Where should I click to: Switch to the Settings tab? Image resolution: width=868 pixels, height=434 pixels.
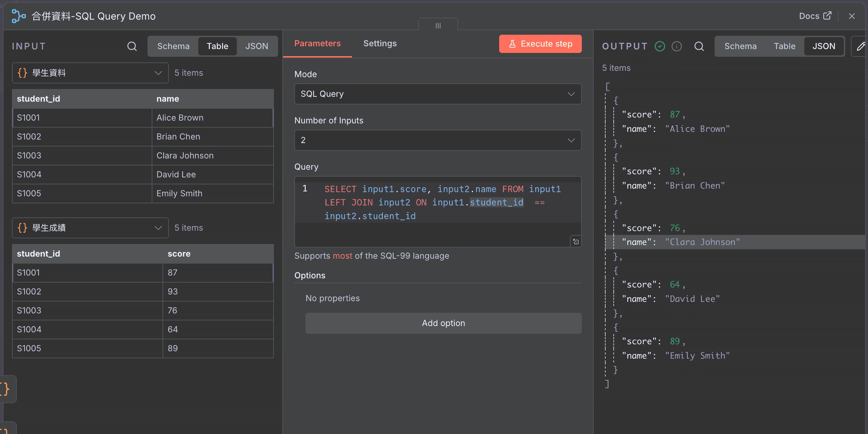380,43
